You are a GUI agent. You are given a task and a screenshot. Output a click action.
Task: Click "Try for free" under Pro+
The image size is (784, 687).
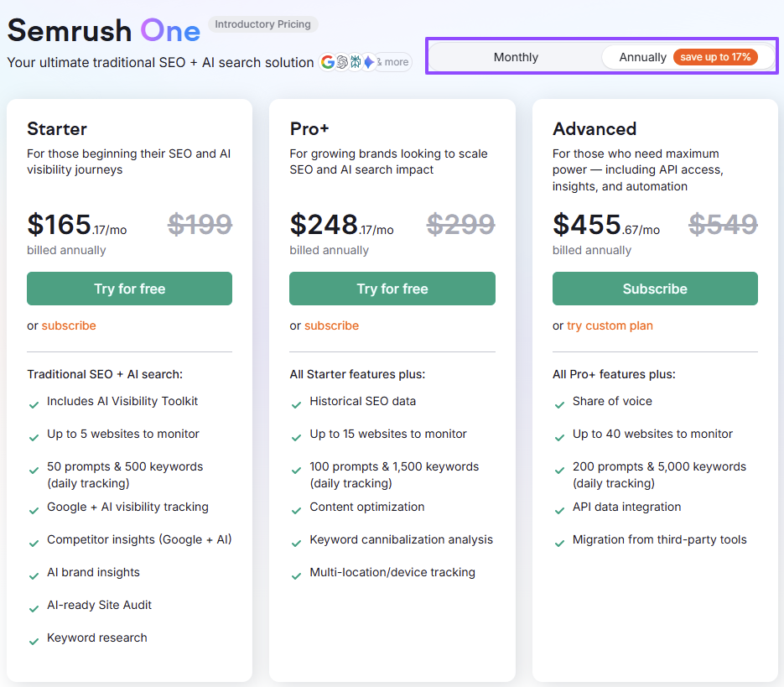point(392,288)
